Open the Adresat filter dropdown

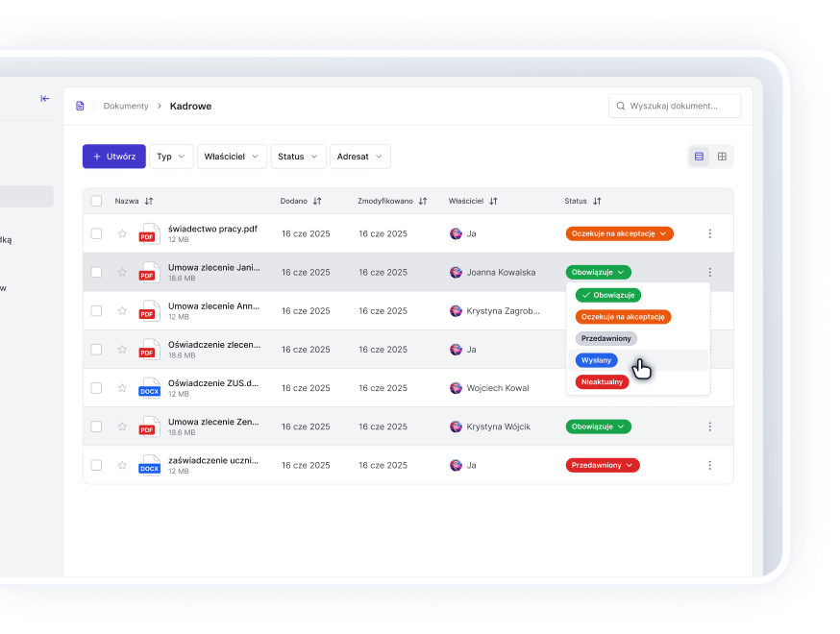point(359,157)
